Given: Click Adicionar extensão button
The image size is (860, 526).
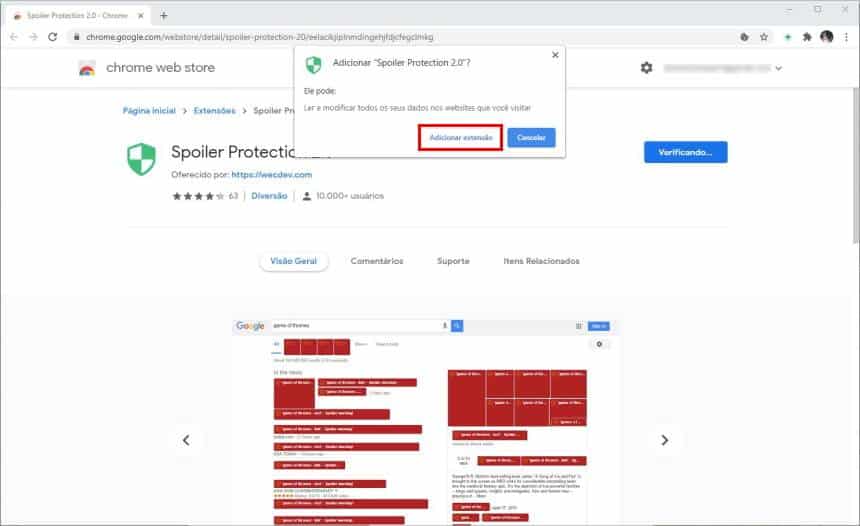Looking at the screenshot, I should [x=460, y=137].
